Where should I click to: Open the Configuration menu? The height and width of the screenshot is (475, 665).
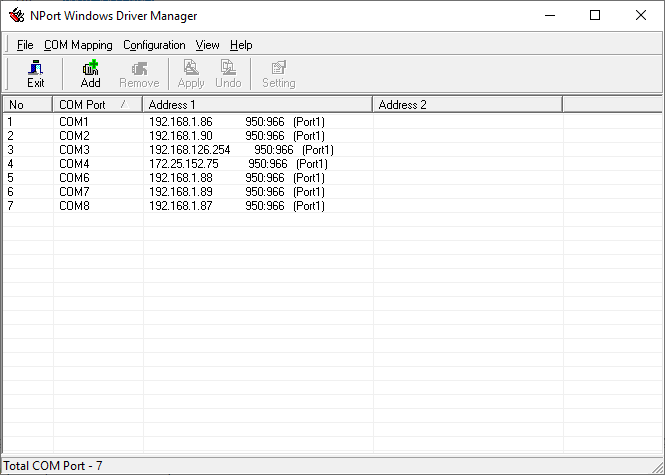click(154, 45)
